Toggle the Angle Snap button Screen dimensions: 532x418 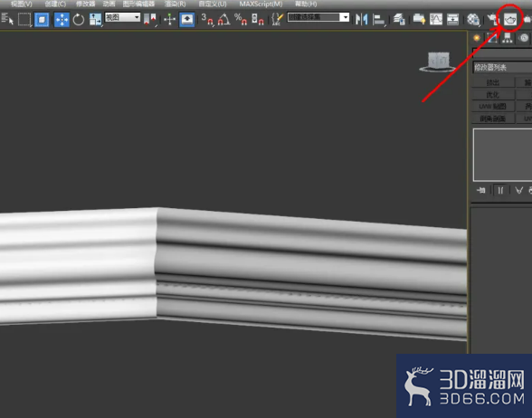224,19
